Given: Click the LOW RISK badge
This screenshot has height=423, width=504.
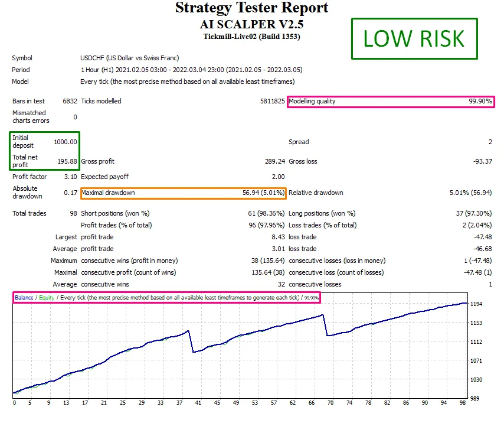Looking at the screenshot, I should pos(414,39).
